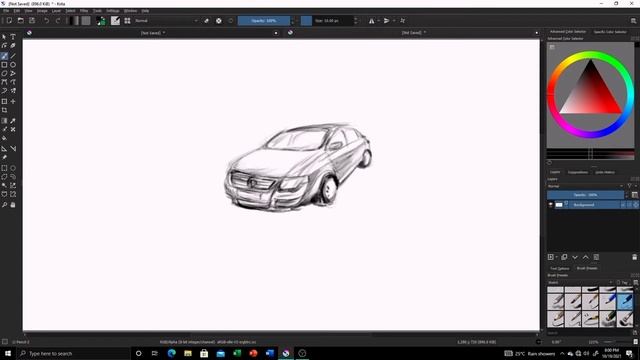The width and height of the screenshot is (640, 360).
Task: Select the Measure tool
Action: point(13,149)
